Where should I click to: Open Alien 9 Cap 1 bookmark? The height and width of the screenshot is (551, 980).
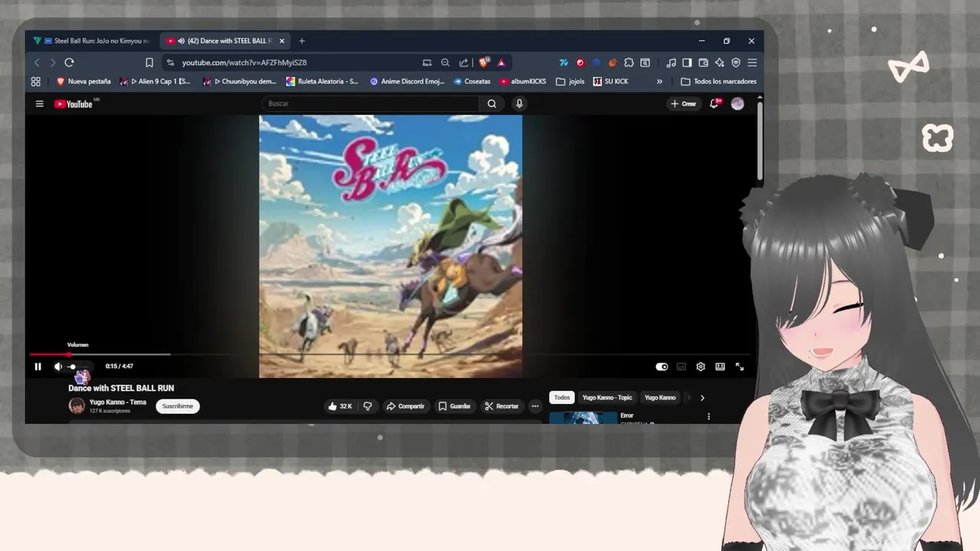(157, 82)
